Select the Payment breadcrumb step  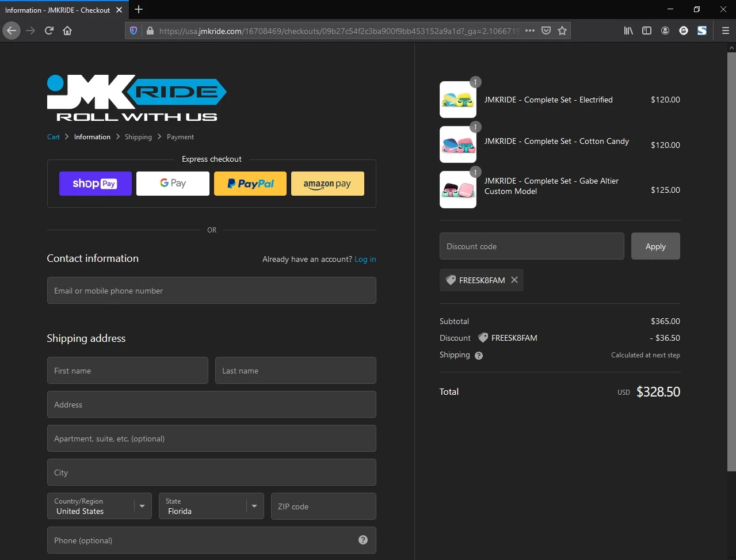click(x=180, y=137)
